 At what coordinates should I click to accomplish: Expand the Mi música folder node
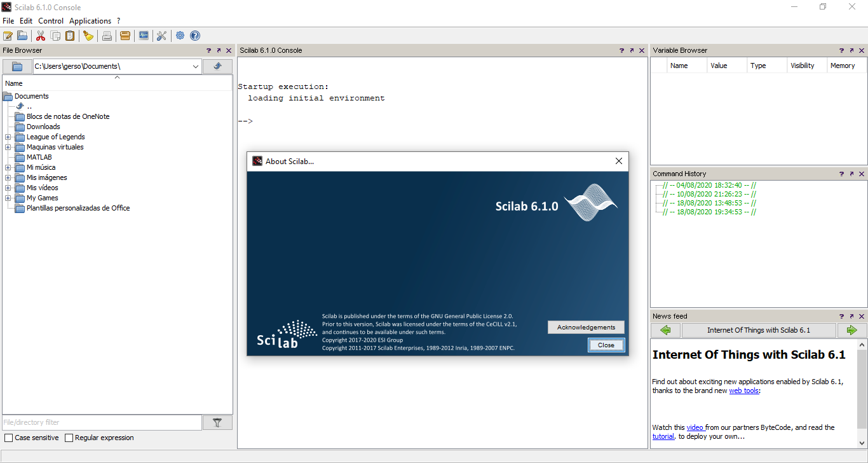pyautogui.click(x=8, y=167)
